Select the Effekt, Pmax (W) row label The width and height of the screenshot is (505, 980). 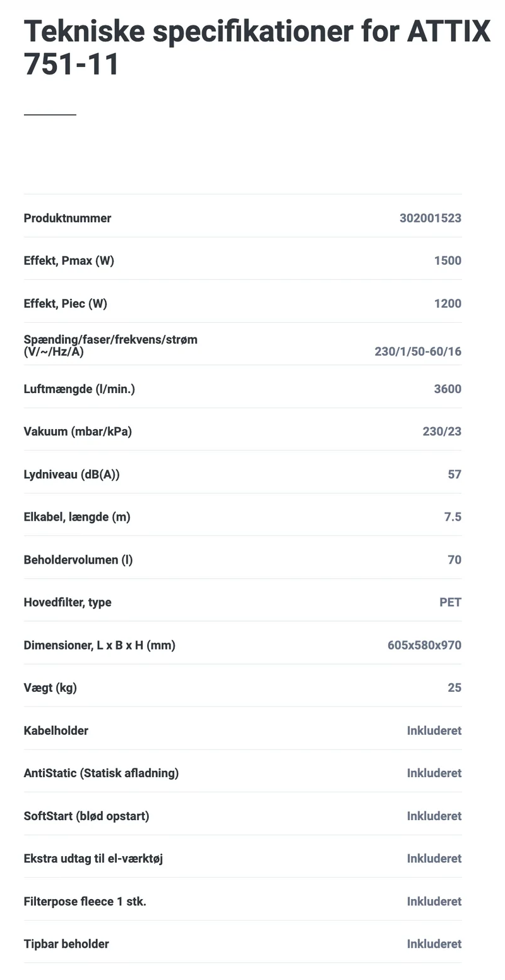(x=69, y=260)
